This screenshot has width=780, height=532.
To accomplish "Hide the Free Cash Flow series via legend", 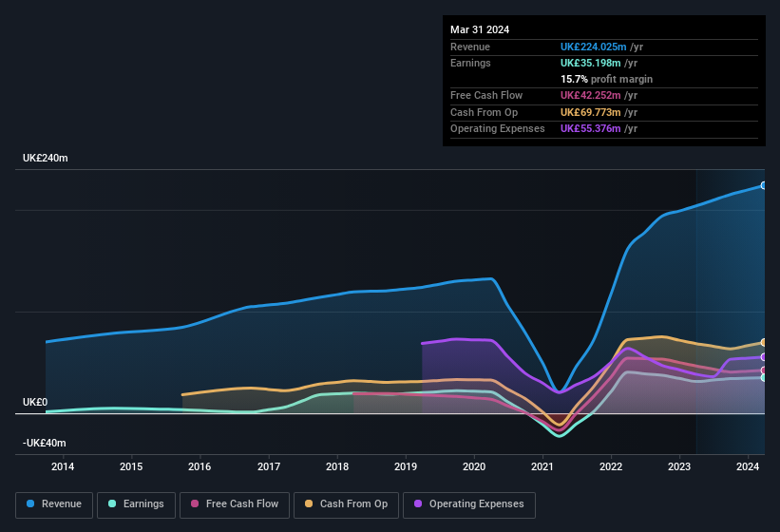I will pos(235,504).
